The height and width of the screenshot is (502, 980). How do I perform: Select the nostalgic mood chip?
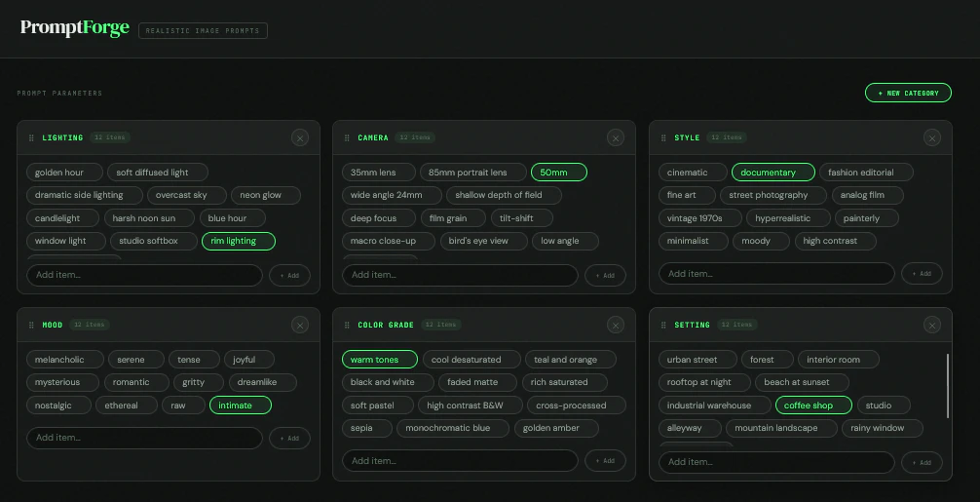[58, 405]
